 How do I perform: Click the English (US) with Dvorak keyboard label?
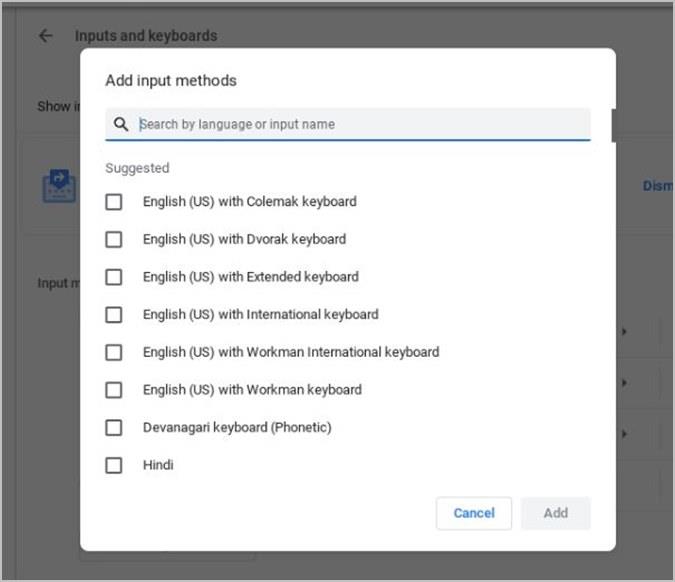pyautogui.click(x=245, y=239)
